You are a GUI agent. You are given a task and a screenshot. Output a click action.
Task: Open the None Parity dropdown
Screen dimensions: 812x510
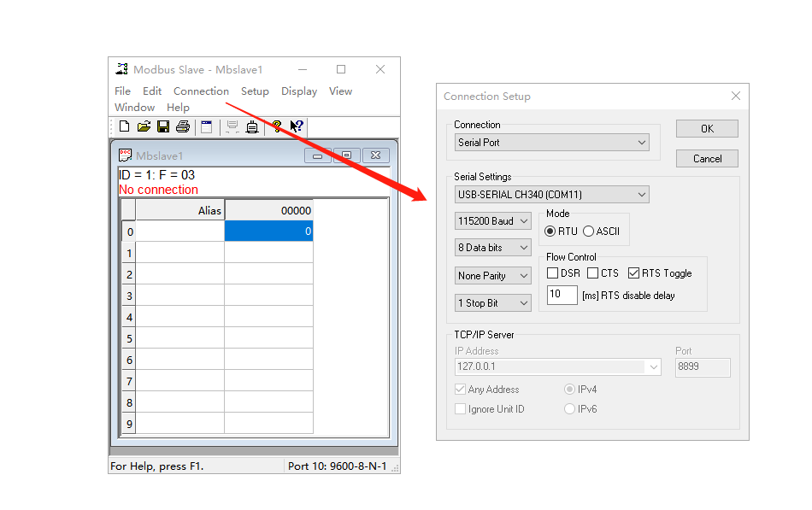pyautogui.click(x=493, y=276)
